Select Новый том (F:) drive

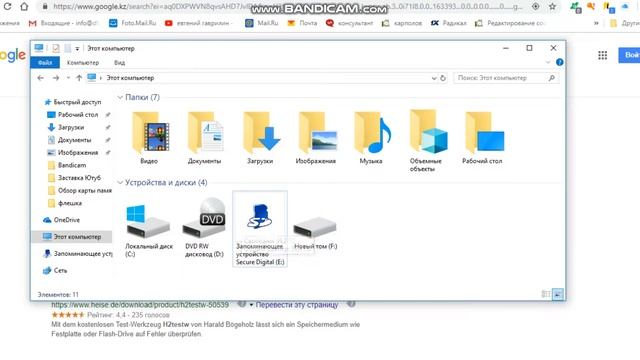(x=316, y=233)
